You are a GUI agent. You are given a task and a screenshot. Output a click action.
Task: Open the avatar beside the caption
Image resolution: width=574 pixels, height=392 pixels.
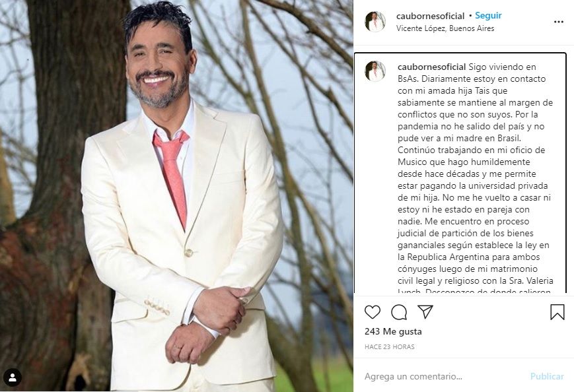[375, 71]
